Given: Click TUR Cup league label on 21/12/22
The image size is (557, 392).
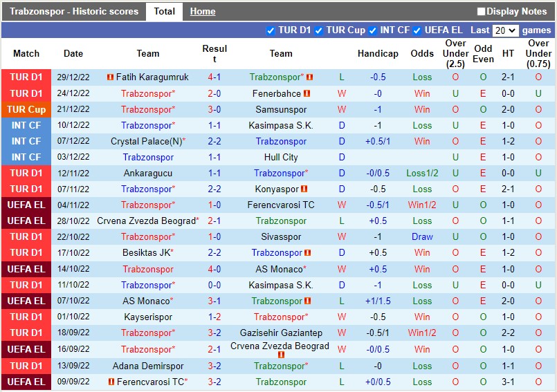Looking at the screenshot, I should point(26,109).
